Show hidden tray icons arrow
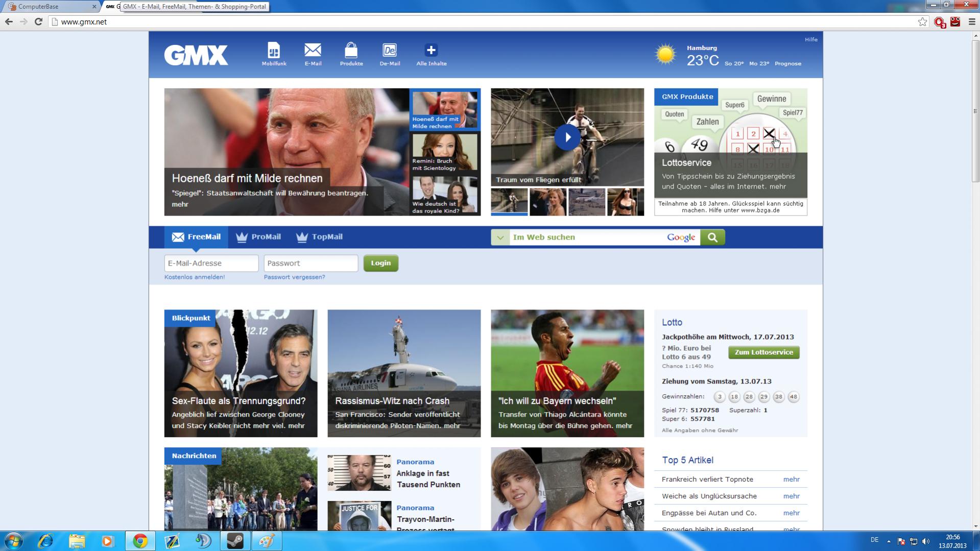Image resolution: width=980 pixels, height=551 pixels. click(x=889, y=541)
